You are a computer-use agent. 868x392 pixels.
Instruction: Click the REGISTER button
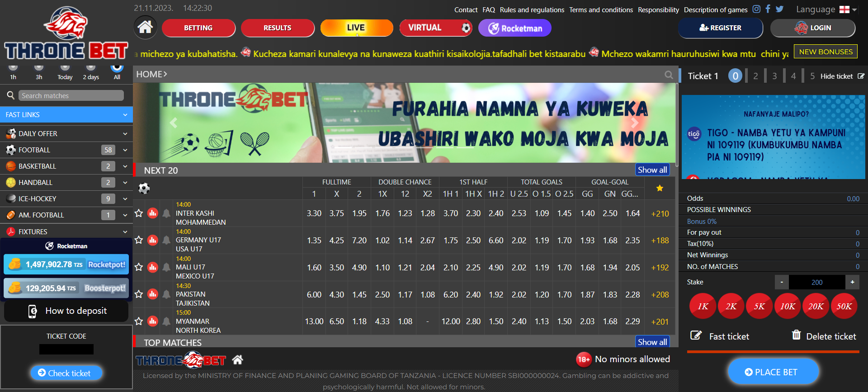(720, 28)
